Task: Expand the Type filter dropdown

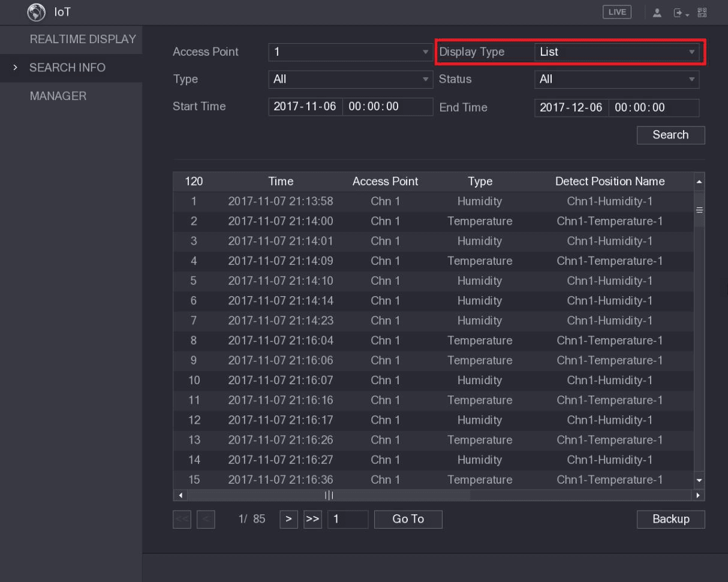Action: (x=350, y=79)
